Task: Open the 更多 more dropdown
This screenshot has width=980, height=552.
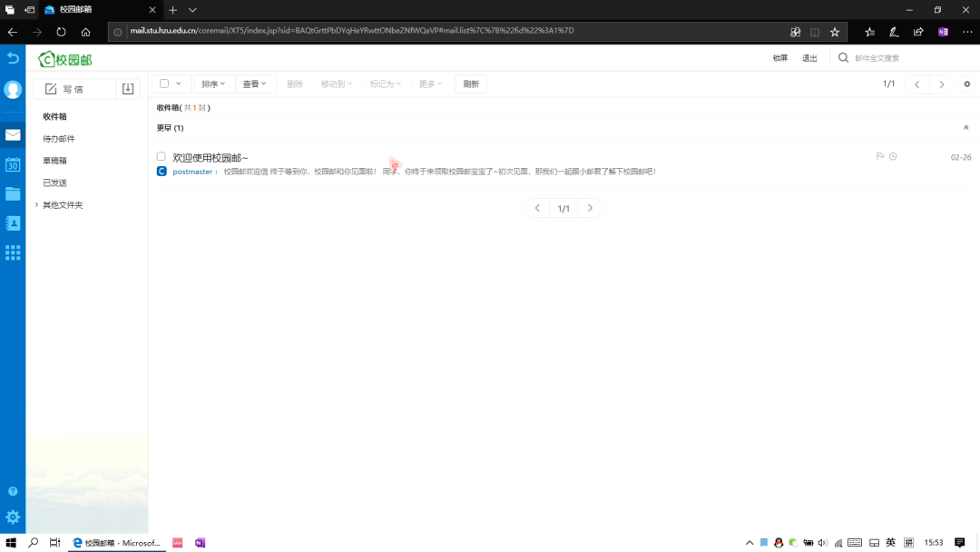Action: tap(431, 84)
